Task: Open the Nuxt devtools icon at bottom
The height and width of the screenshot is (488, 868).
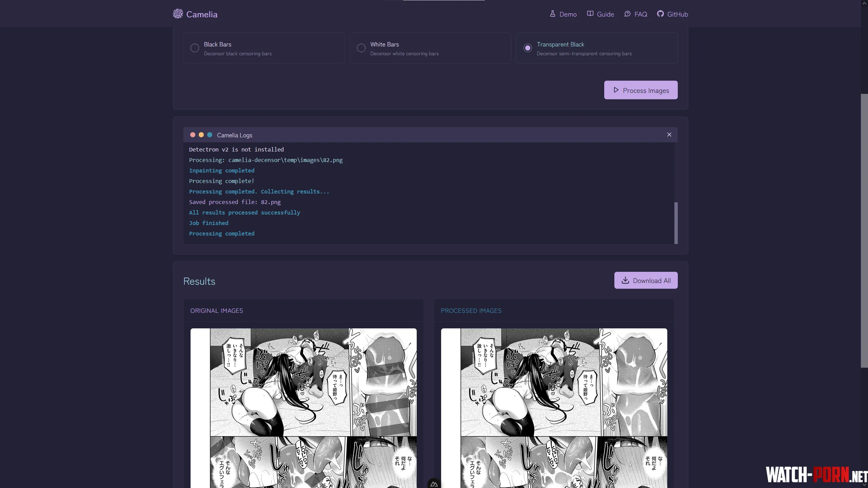Action: tap(434, 484)
